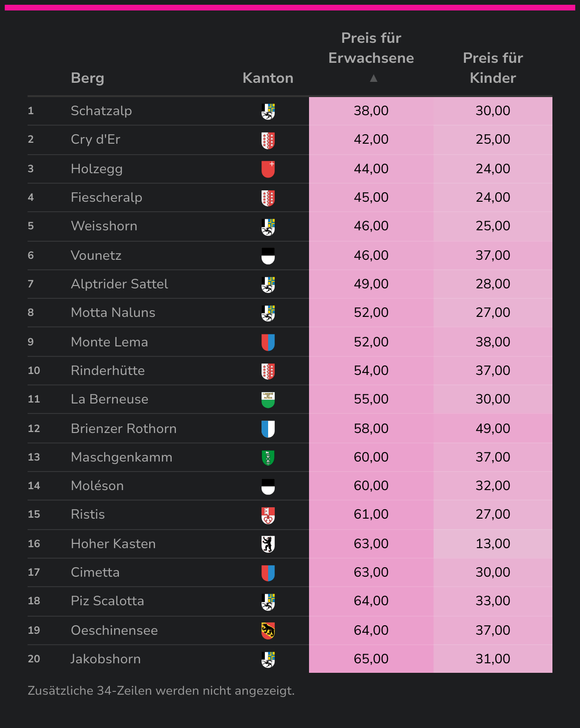The height and width of the screenshot is (728, 580).
Task: Click the Appenzell bear flag for Hoher Kasten
Action: pos(268,544)
